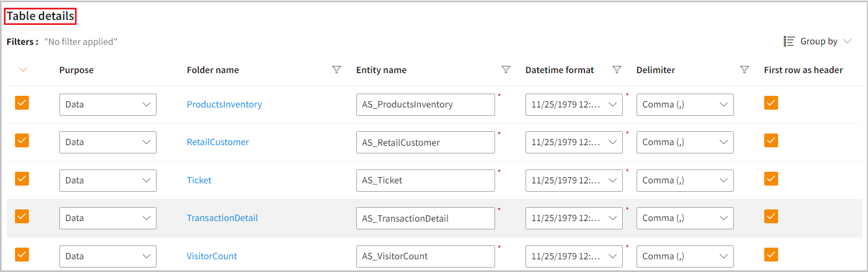Uncheck the ProductsInventory row selection checkbox
The height and width of the screenshot is (272, 868).
tap(22, 103)
